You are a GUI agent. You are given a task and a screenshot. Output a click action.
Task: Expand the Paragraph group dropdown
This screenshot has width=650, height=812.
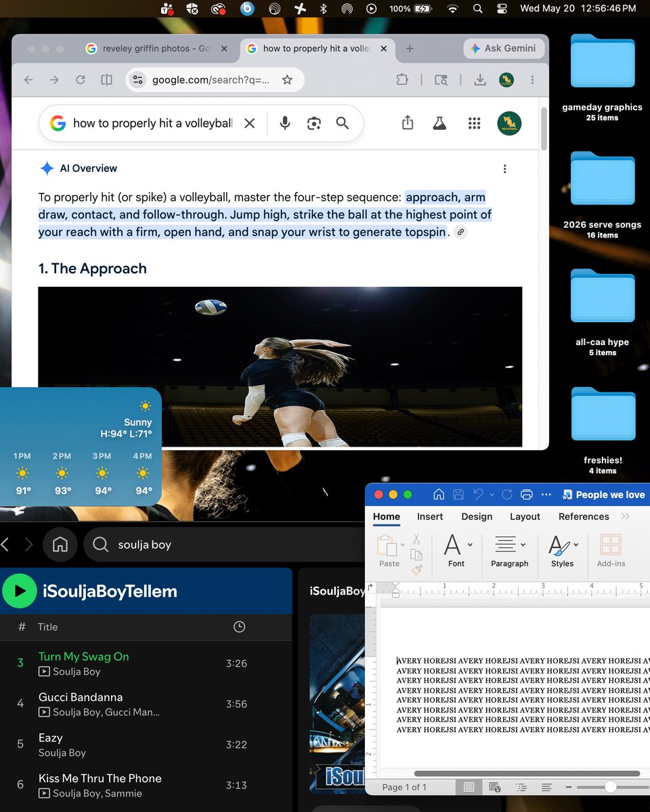(523, 544)
